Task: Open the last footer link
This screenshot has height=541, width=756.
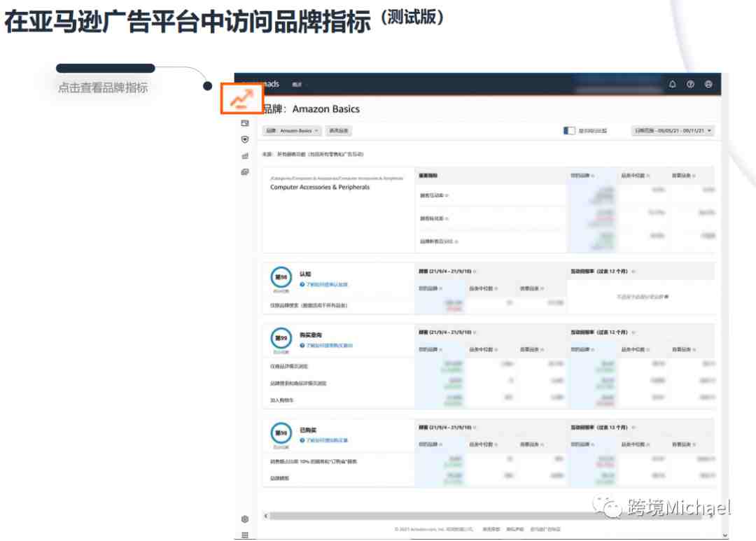Action: [545, 529]
